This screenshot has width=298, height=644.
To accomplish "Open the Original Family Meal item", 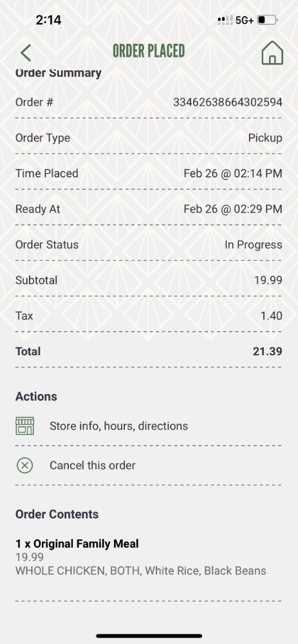I will 77,544.
